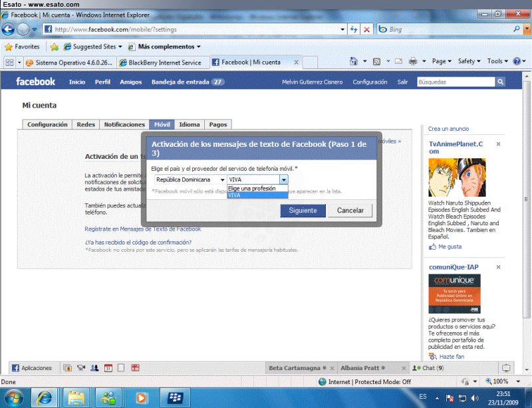Click the Add to Favorites Bar icon
This screenshot has height=408, width=532.
pyautogui.click(x=54, y=47)
